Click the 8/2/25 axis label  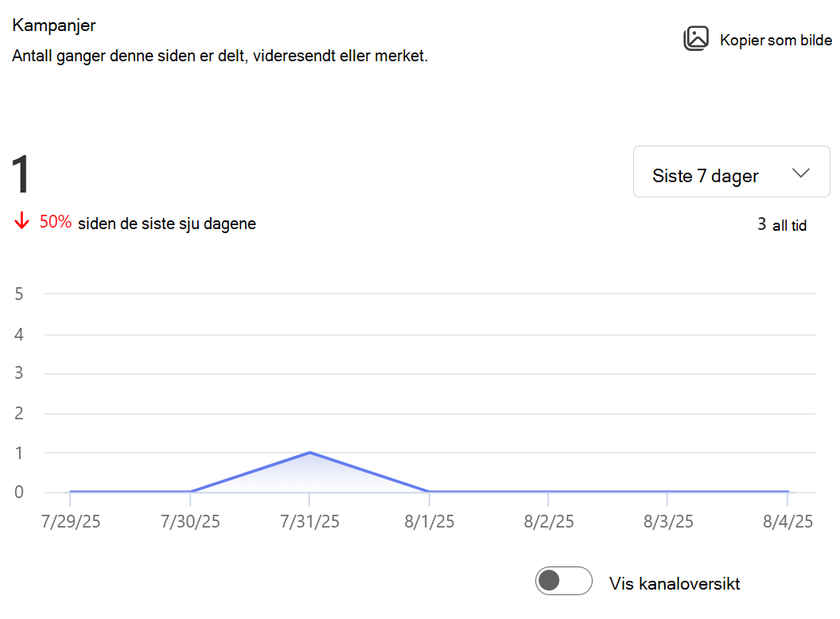[549, 521]
